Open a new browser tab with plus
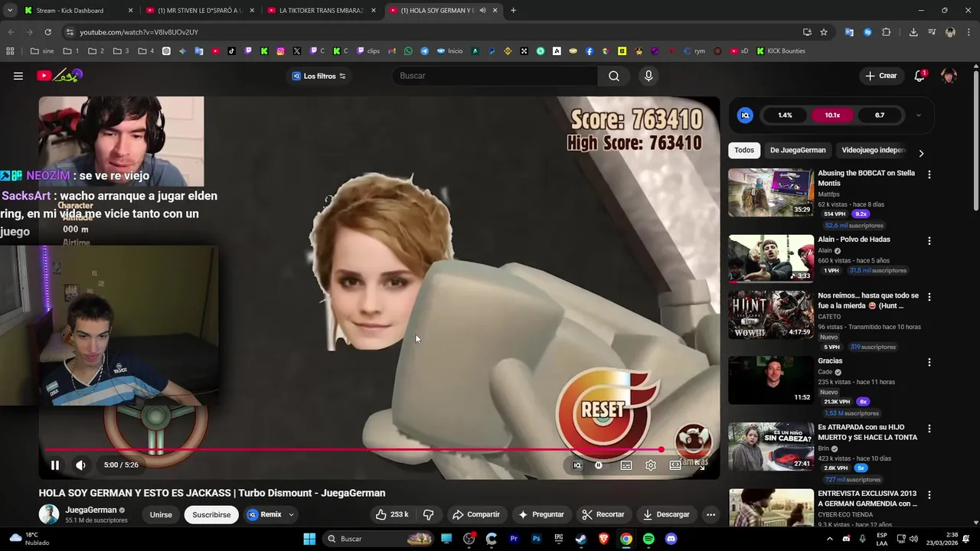 513,11
